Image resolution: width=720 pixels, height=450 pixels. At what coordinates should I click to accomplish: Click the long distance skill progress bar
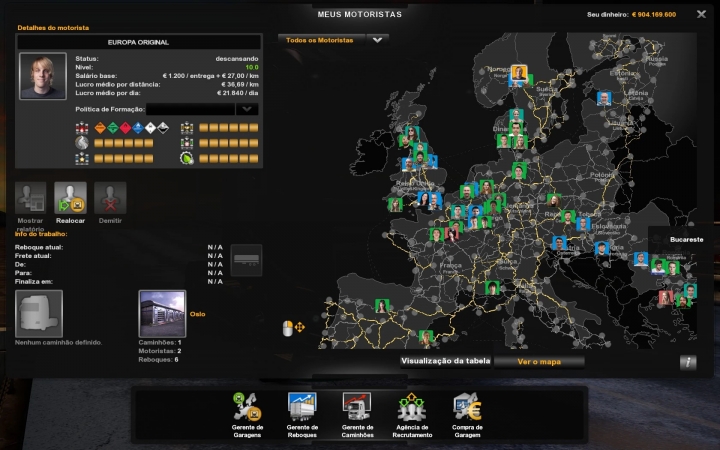point(124,143)
